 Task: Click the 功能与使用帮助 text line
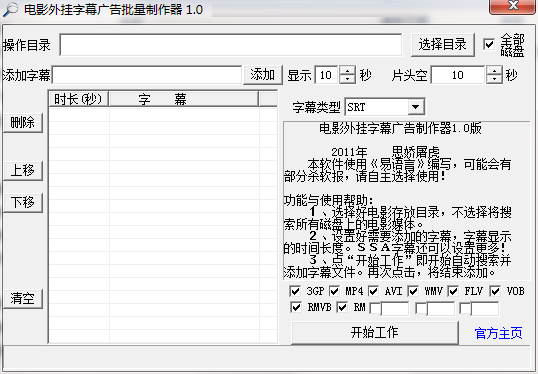329,200
